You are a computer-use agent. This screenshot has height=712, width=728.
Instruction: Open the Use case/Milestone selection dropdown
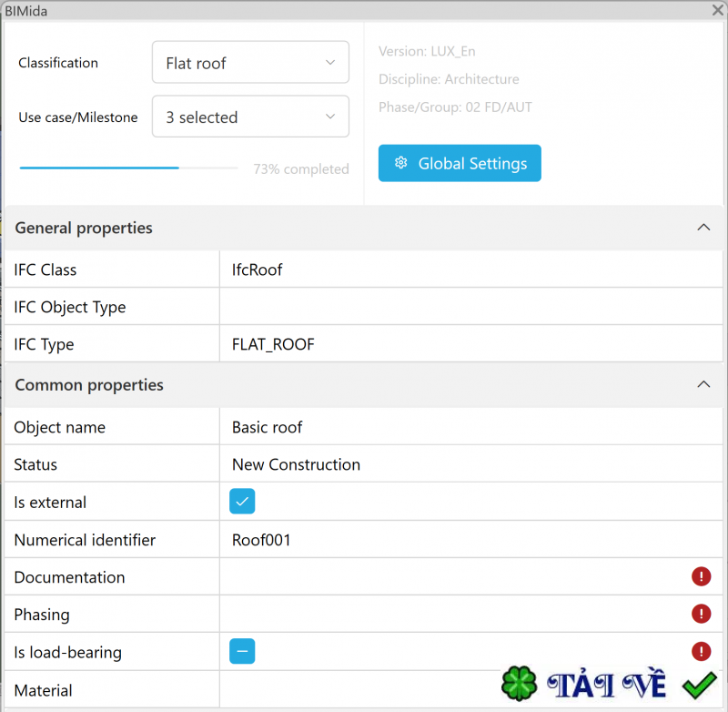click(250, 117)
